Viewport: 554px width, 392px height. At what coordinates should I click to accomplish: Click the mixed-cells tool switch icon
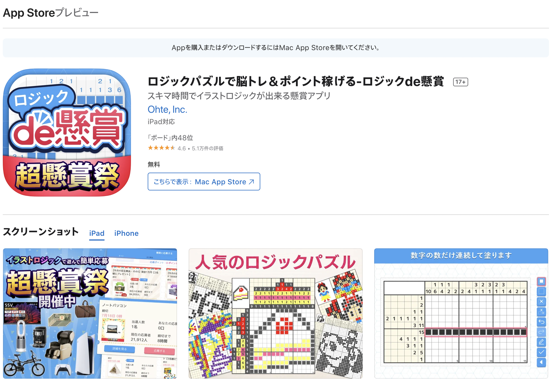click(541, 312)
